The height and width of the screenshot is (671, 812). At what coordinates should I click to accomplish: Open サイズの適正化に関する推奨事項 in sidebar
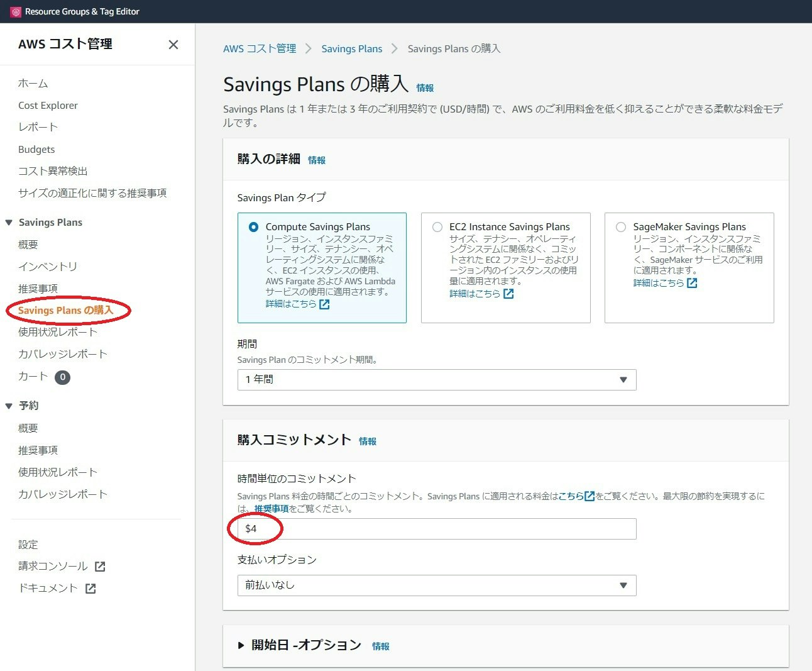pos(92,193)
